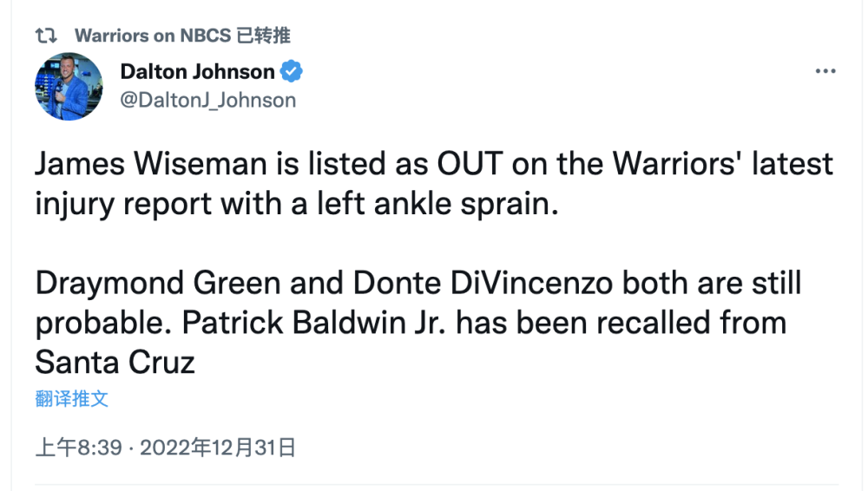This screenshot has height=491, width=868.
Task: Click the Santa Cruz text
Action: (115, 361)
